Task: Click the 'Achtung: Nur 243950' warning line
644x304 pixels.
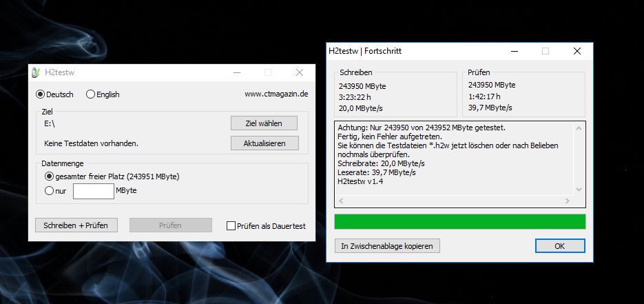Action: coord(422,128)
